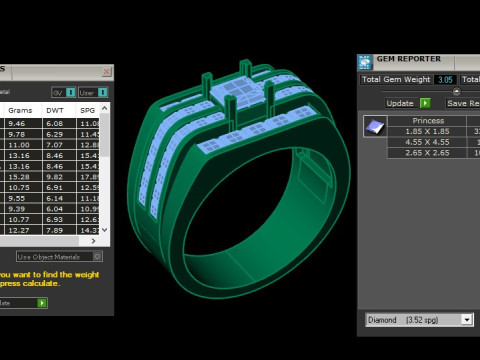Click the 9.55 grams cell
This screenshot has height=360, width=480.
pyautogui.click(x=23, y=198)
